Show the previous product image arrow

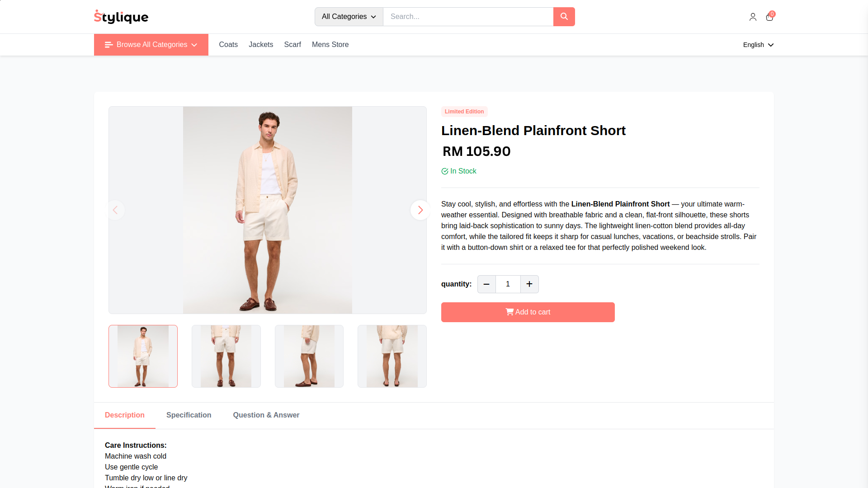click(x=115, y=210)
